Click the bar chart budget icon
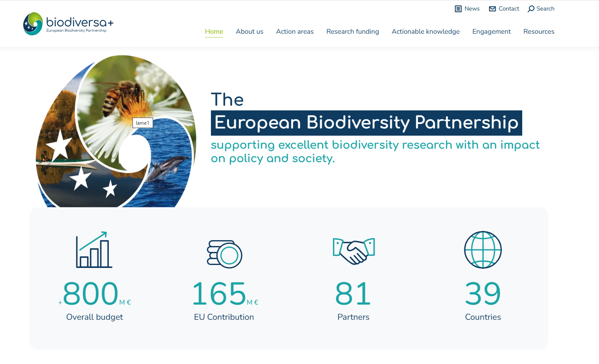The height and width of the screenshot is (364, 599). point(94,249)
